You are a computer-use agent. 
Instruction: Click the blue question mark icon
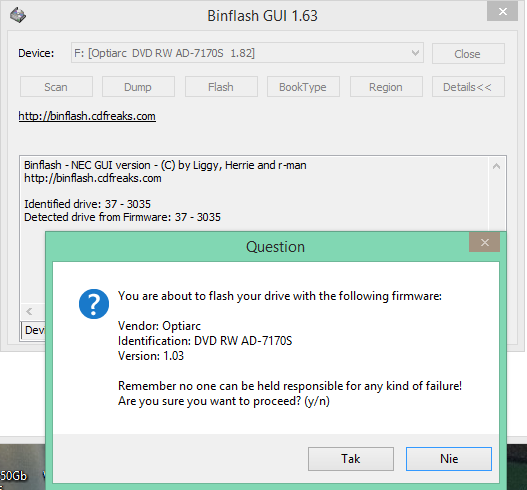94,304
